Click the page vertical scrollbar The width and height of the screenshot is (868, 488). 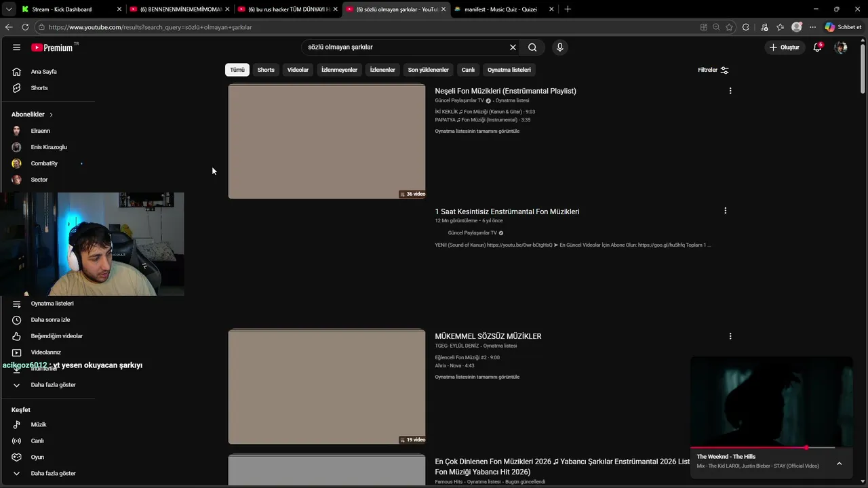click(863, 68)
